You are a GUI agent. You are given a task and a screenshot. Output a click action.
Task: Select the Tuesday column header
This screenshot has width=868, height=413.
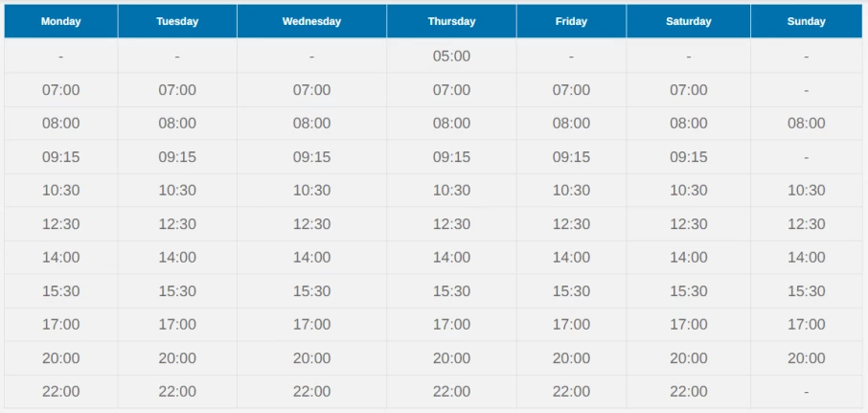(x=177, y=22)
